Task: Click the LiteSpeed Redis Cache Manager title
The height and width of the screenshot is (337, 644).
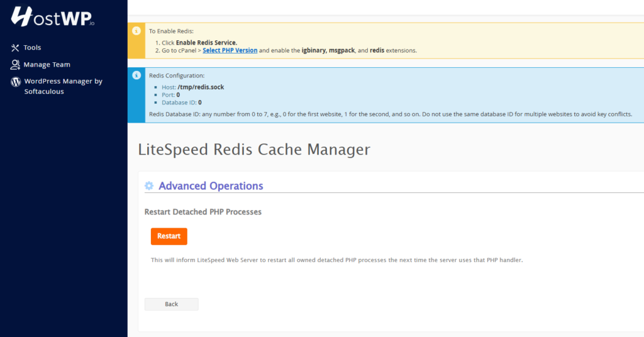Action: point(254,150)
